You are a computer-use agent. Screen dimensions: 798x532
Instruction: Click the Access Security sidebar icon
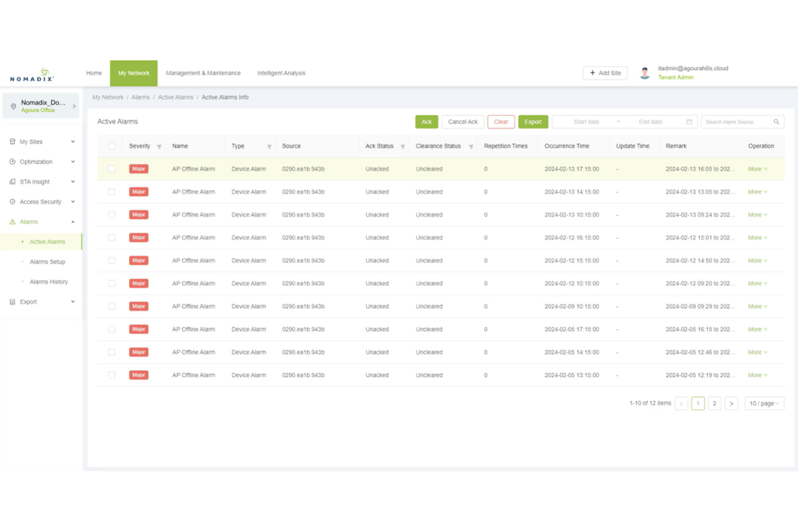click(x=12, y=202)
